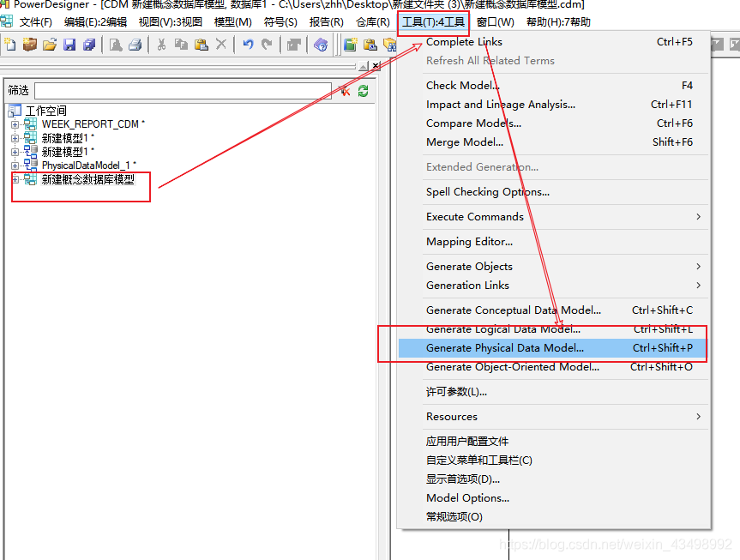Choose Generate Physical Data Model
The image size is (740, 560).
tap(552, 348)
